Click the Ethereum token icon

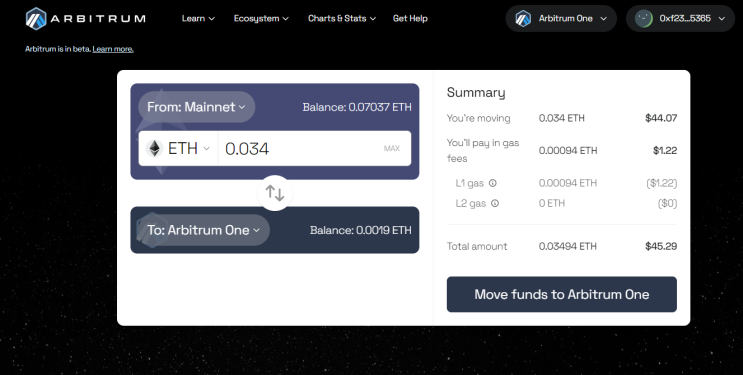pyautogui.click(x=154, y=148)
